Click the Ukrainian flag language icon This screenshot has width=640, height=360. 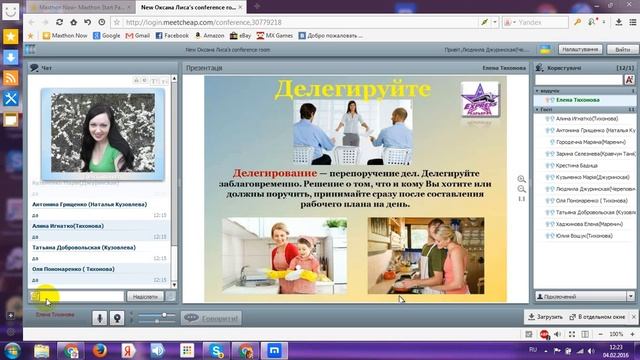tap(545, 49)
